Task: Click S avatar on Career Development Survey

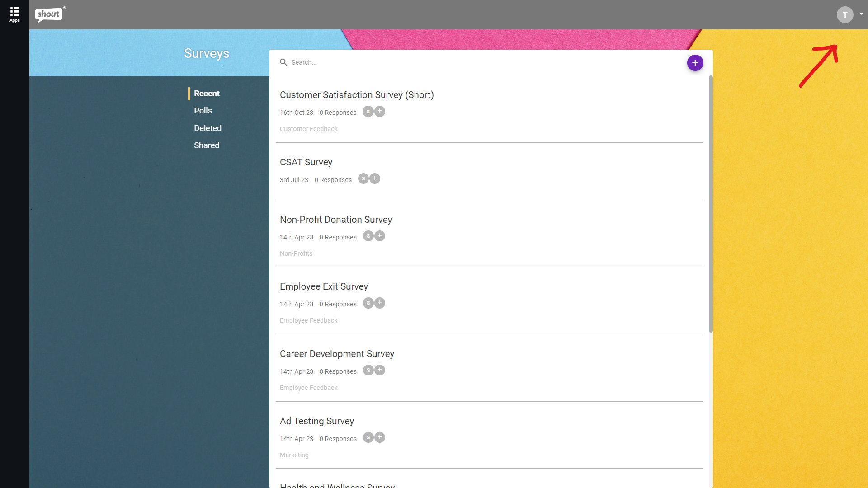Action: click(368, 370)
